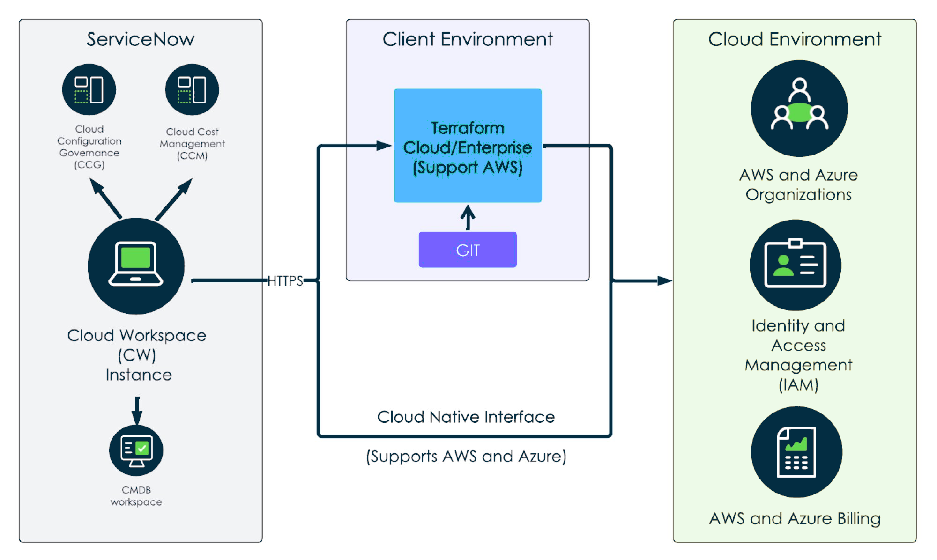The image size is (937, 560).
Task: Click the Client Environment heading
Action: click(468, 39)
